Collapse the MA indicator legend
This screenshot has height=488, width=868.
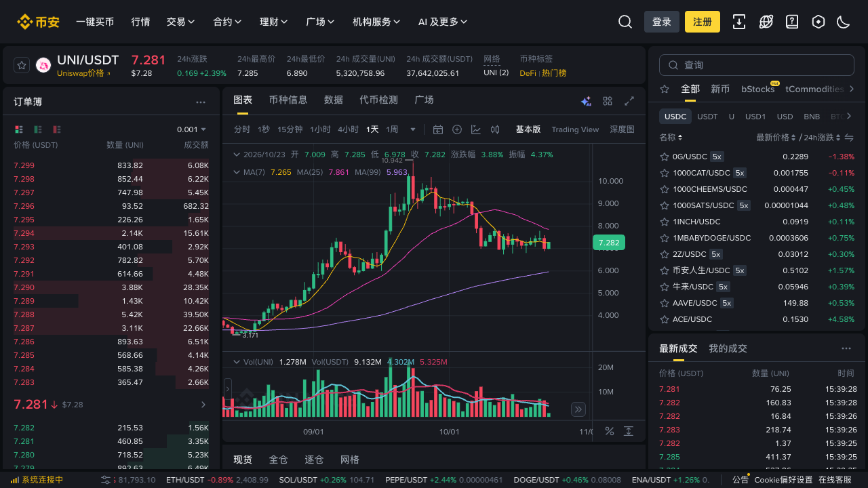(237, 172)
